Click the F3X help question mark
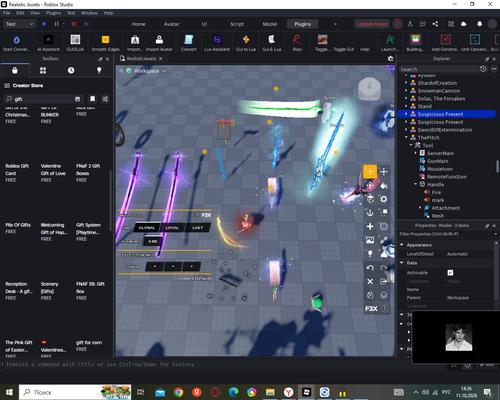This screenshot has width=500, height=400. 385,309
